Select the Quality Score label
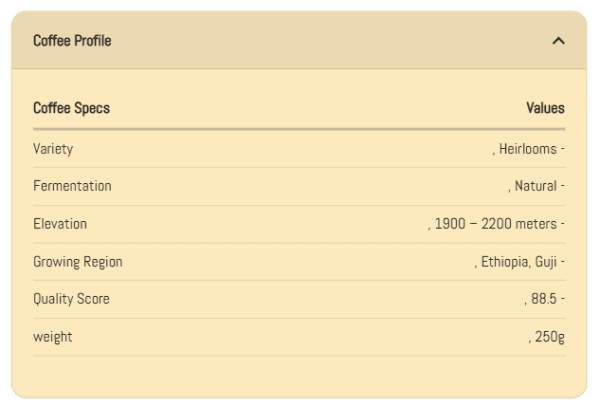Image resolution: width=600 pixels, height=407 pixels. click(71, 299)
